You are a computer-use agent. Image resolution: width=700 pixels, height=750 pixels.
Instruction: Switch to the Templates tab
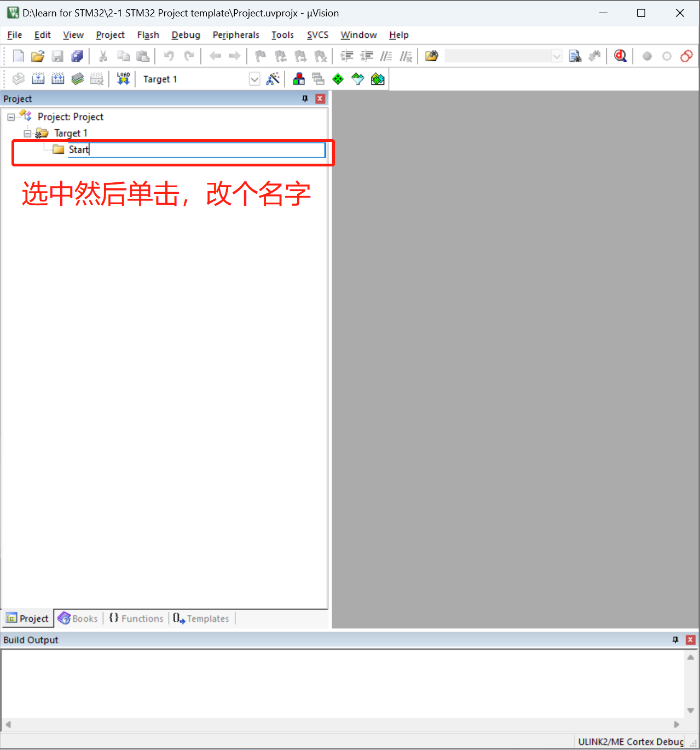[201, 619]
